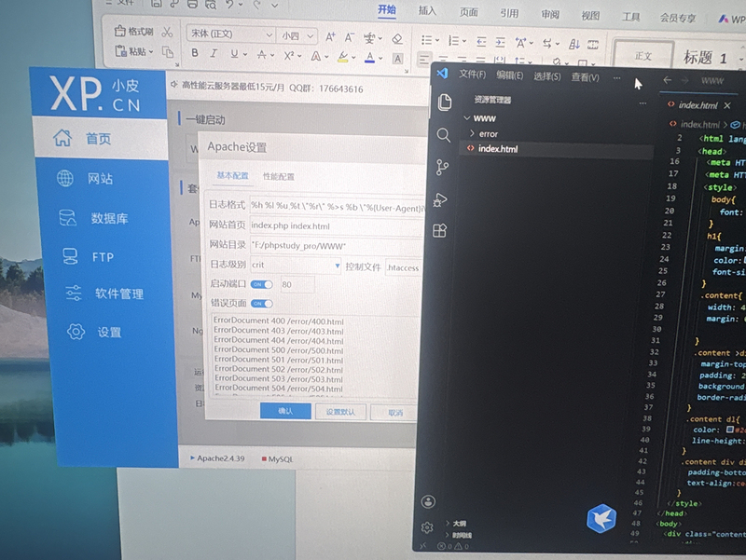This screenshot has height=560, width=746.
Task: Click the 确认 button in Apache设置
Action: [285, 411]
